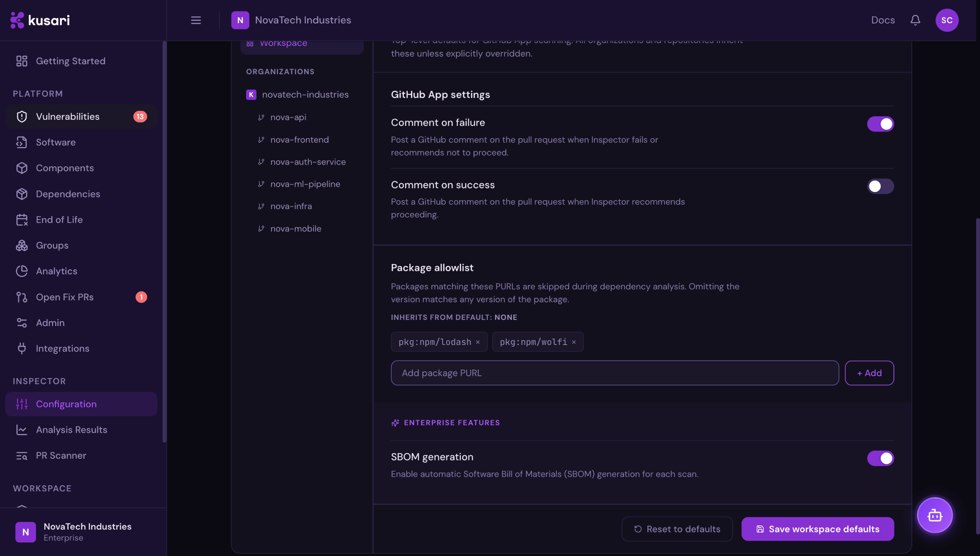The image size is (980, 556).
Task: Click Reset to defaults
Action: point(677,529)
